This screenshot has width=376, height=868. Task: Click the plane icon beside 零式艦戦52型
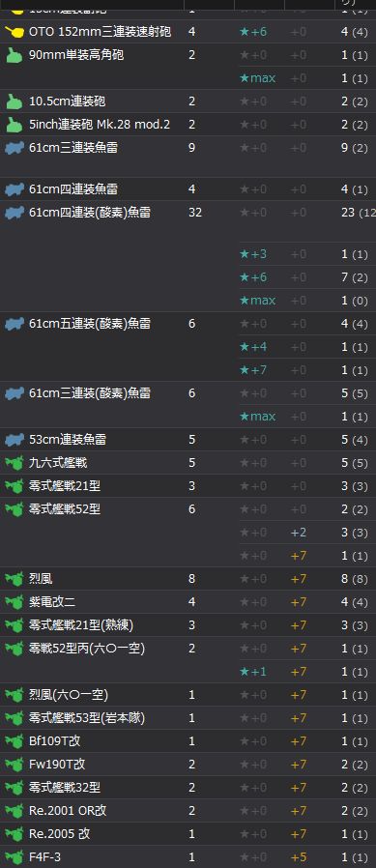tap(14, 509)
